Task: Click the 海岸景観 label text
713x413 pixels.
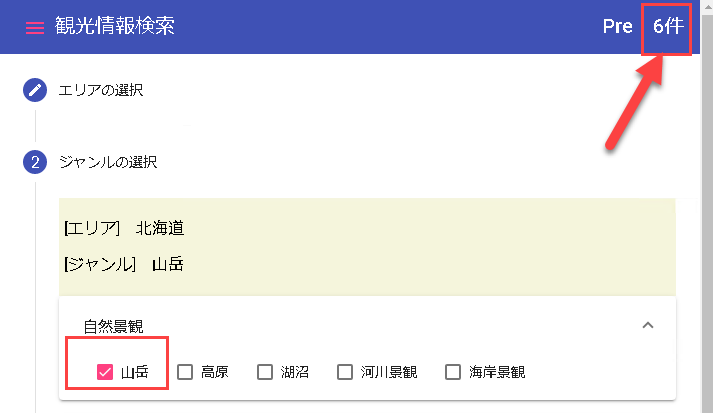Action: [x=497, y=372]
